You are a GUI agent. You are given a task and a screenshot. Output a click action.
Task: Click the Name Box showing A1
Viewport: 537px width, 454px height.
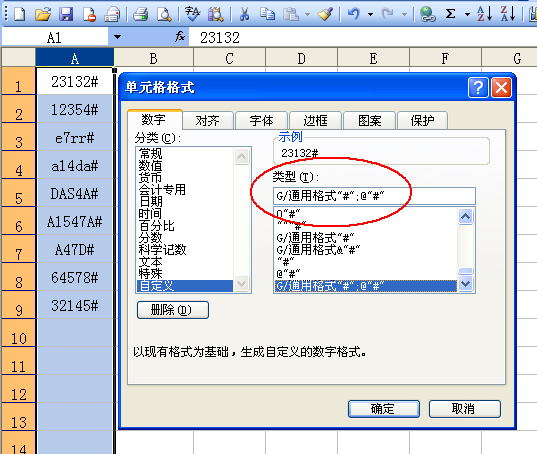click(x=55, y=37)
